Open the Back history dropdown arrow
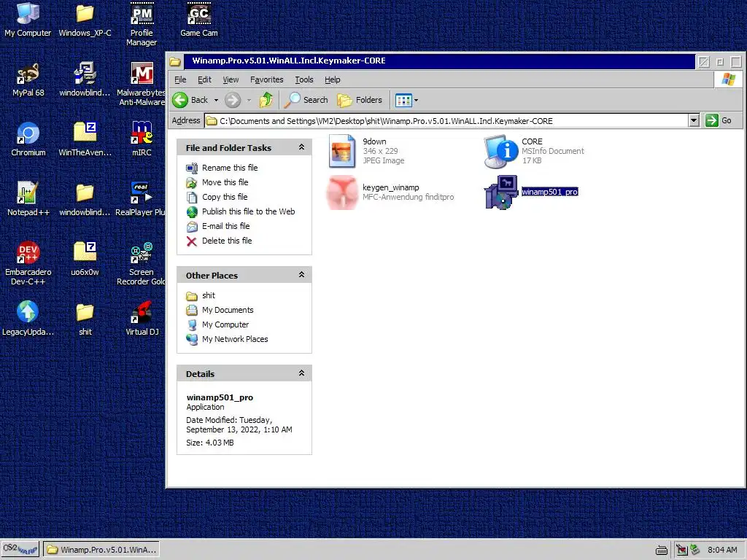The image size is (747, 560). point(216,100)
